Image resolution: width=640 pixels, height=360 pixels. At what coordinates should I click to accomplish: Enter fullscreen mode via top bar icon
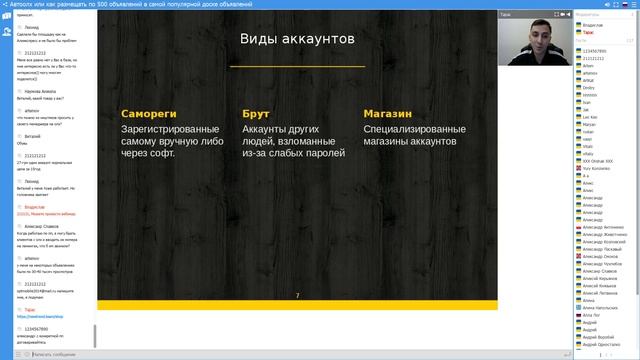(616, 4)
